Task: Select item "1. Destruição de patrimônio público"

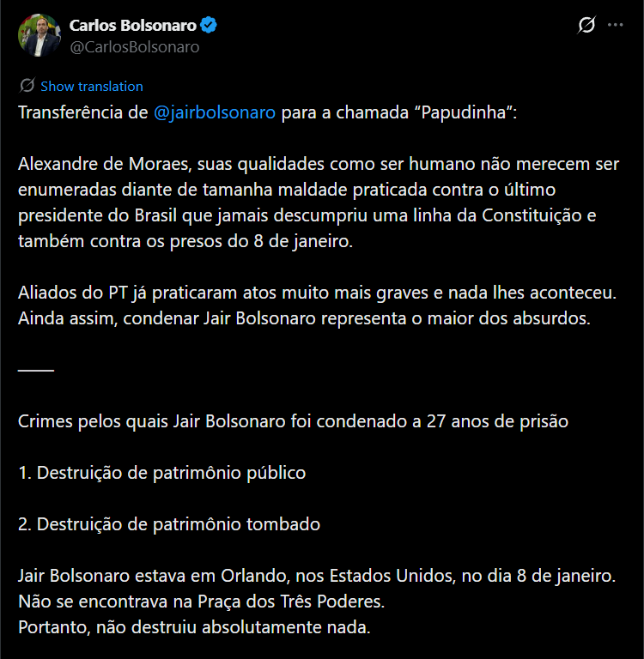Action: 161,472
